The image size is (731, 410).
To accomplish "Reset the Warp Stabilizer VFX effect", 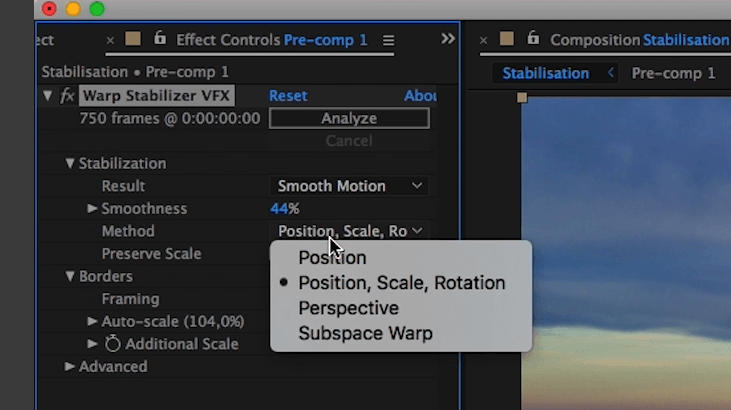I will [x=288, y=96].
